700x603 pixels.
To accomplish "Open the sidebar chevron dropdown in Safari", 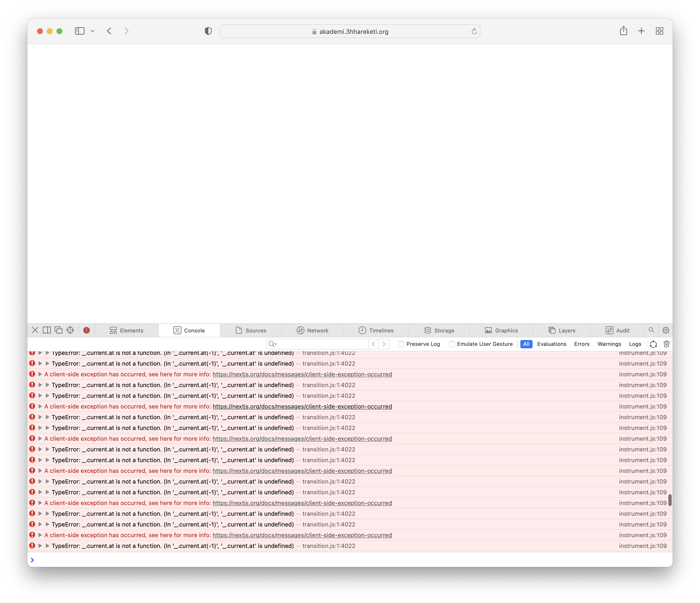I will coord(93,31).
